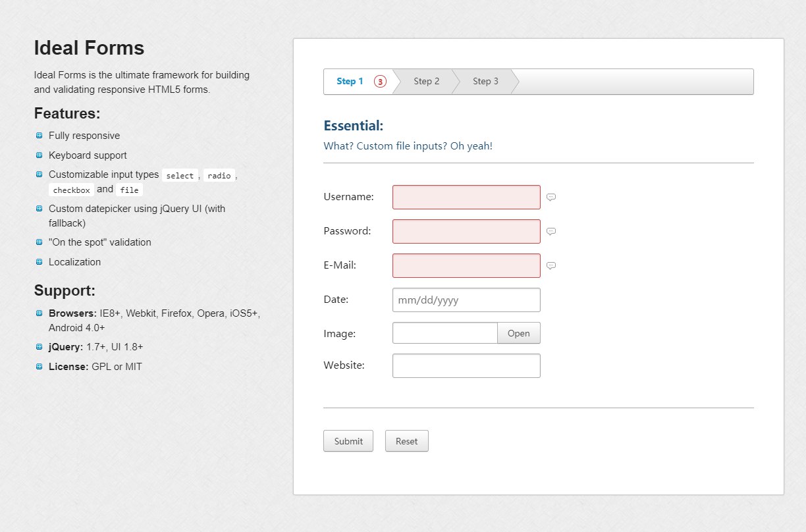The width and height of the screenshot is (806, 532).
Task: Click the red error count badge
Action: (380, 82)
